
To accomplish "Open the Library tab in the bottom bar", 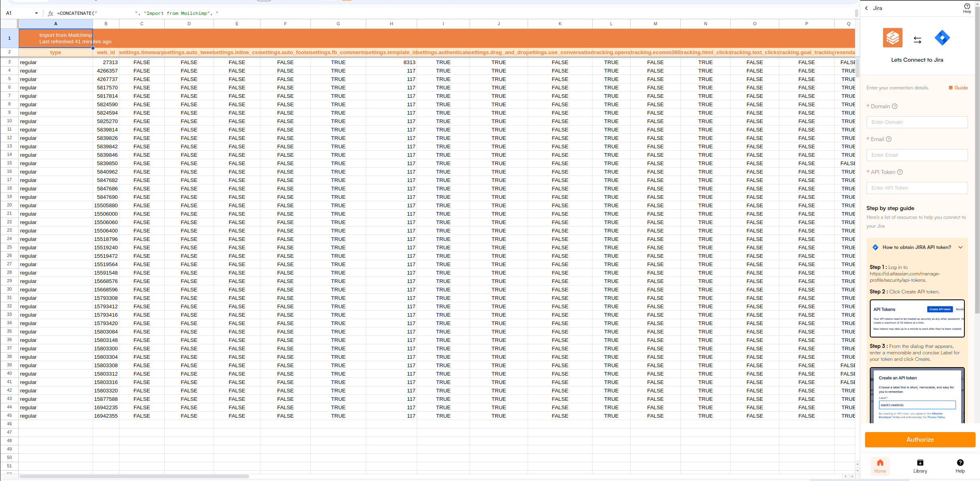I will (920, 466).
